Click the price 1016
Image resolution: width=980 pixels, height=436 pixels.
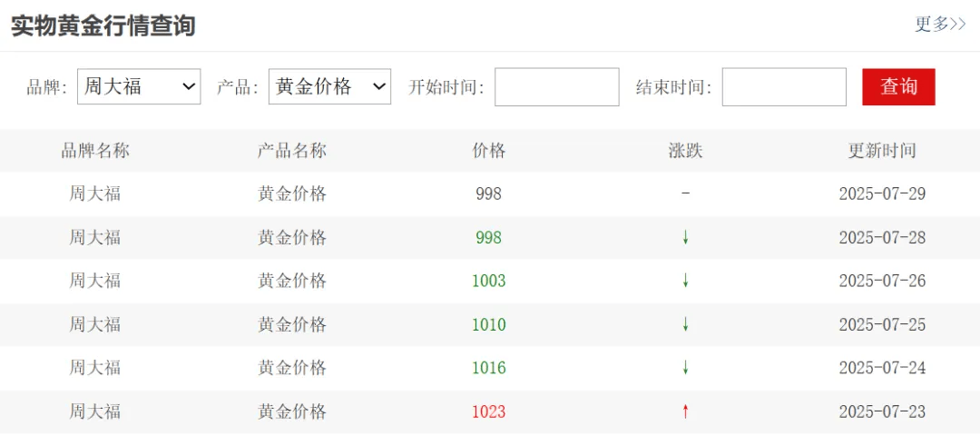click(489, 368)
